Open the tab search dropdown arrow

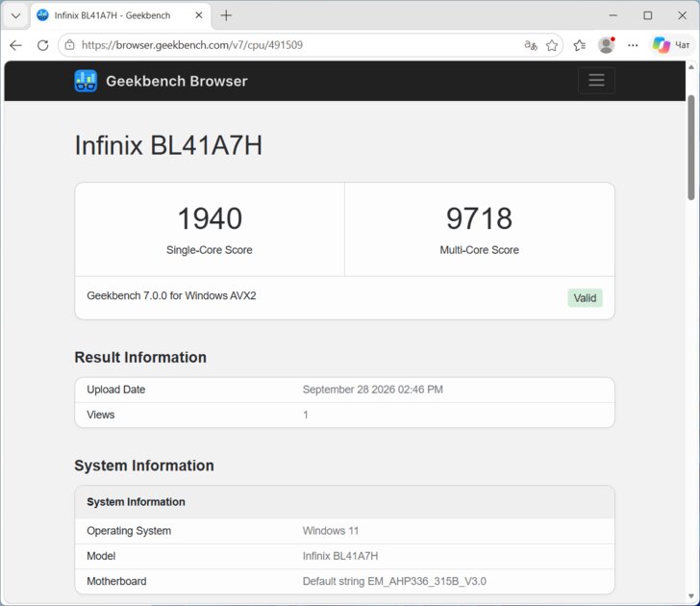[x=16, y=15]
